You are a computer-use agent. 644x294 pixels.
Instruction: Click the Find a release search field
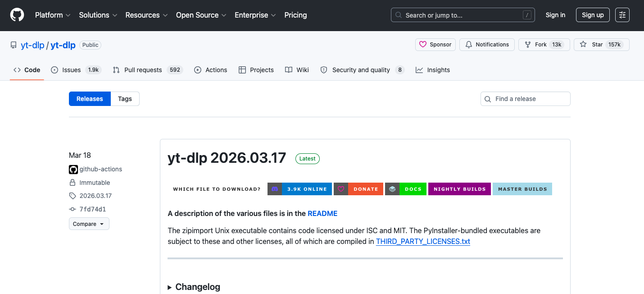pyautogui.click(x=525, y=99)
